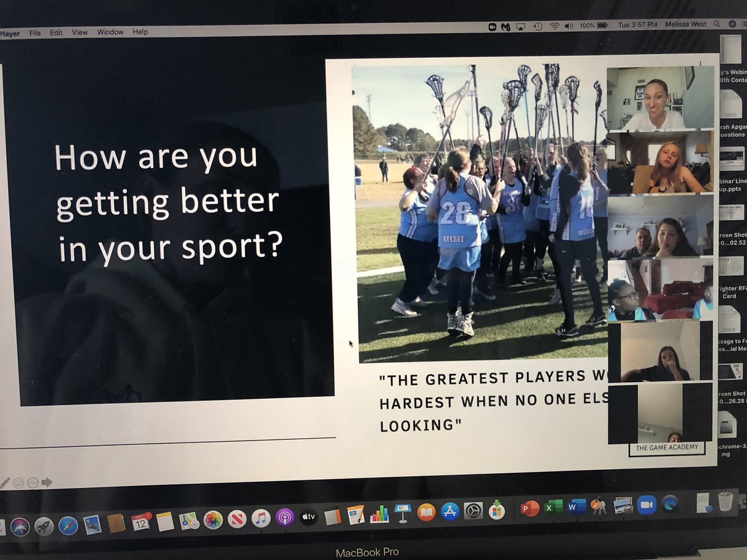Launch the App Store from Dock
This screenshot has height=560, width=747.
click(x=449, y=511)
